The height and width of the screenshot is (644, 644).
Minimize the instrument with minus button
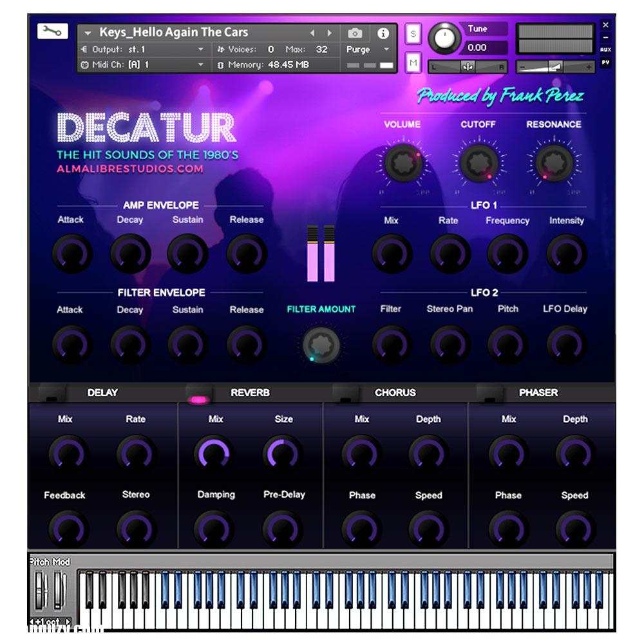(x=605, y=37)
